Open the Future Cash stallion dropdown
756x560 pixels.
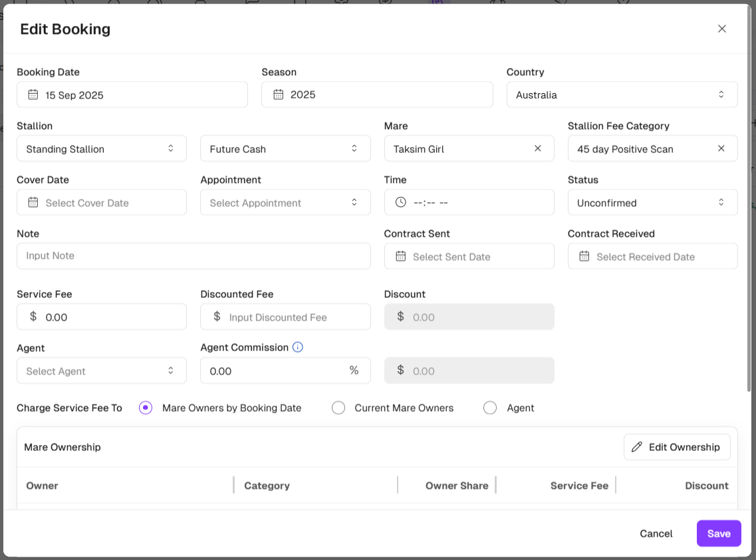(x=285, y=148)
